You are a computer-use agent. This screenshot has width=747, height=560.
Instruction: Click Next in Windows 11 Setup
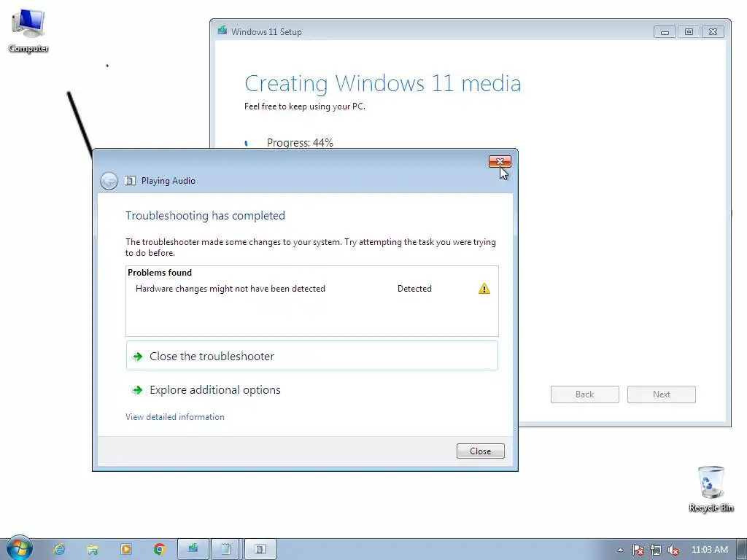coord(661,394)
